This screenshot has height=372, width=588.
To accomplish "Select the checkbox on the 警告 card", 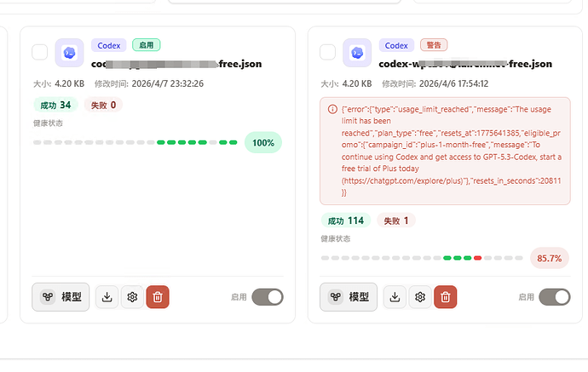I will (x=327, y=52).
